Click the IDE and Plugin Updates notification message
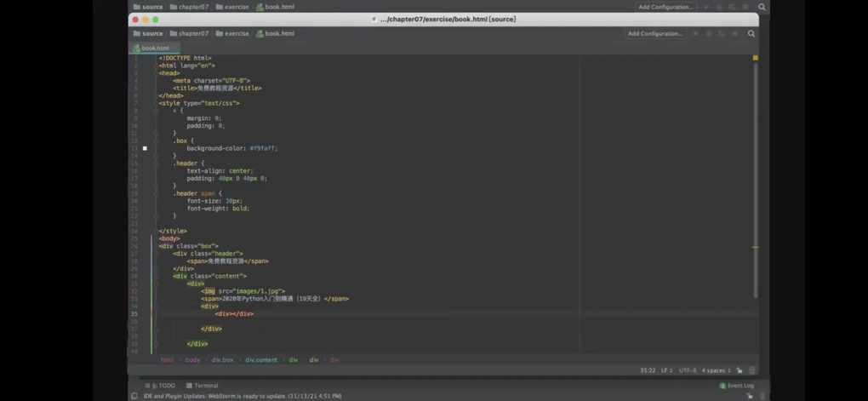The image size is (868, 401). [243, 396]
